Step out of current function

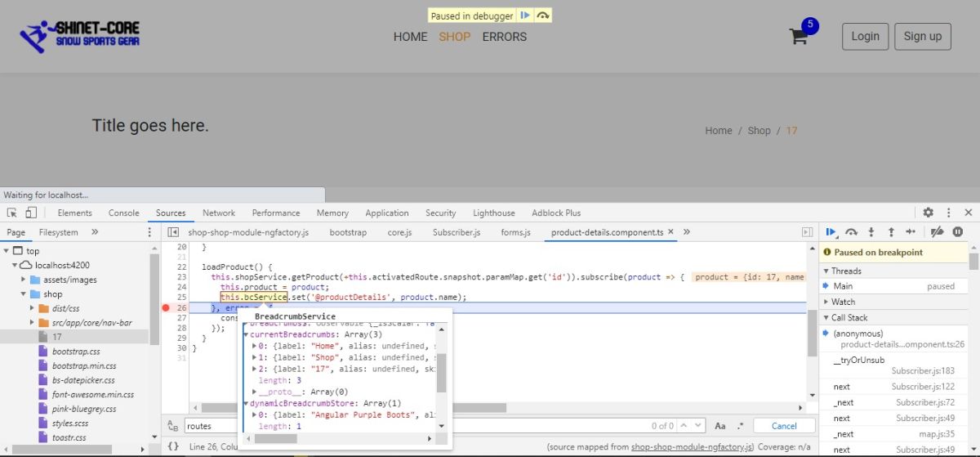point(891,232)
